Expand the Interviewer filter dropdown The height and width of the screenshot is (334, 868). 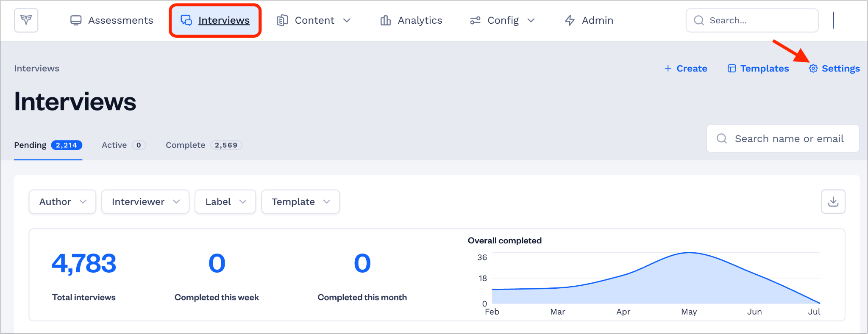[145, 202]
